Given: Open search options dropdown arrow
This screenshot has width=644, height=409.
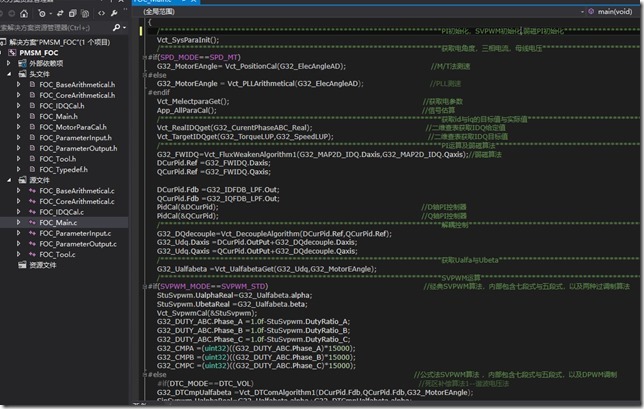Looking at the screenshot, I should point(124,28).
